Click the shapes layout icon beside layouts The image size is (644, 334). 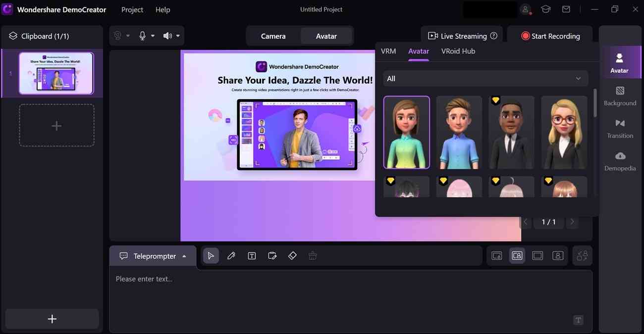point(583,256)
